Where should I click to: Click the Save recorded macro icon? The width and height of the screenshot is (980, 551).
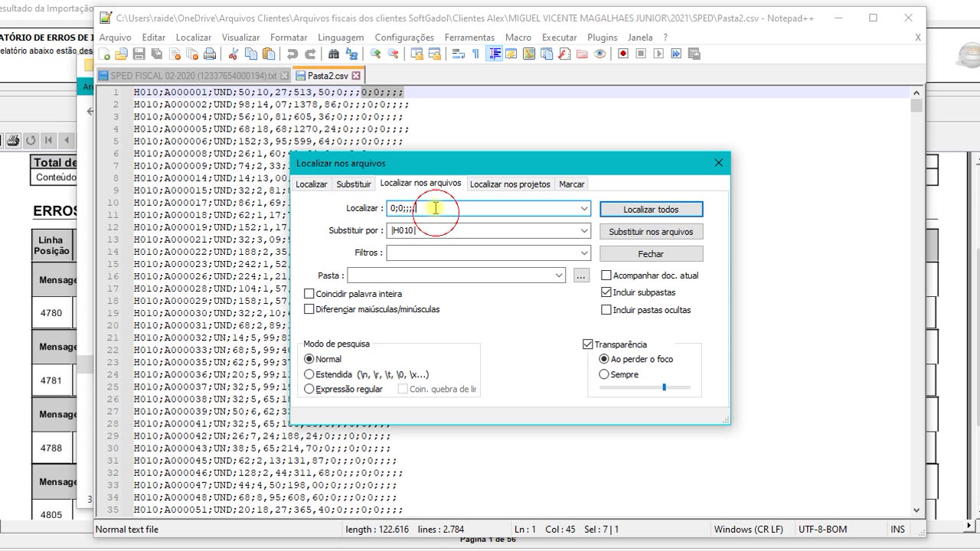tap(694, 54)
